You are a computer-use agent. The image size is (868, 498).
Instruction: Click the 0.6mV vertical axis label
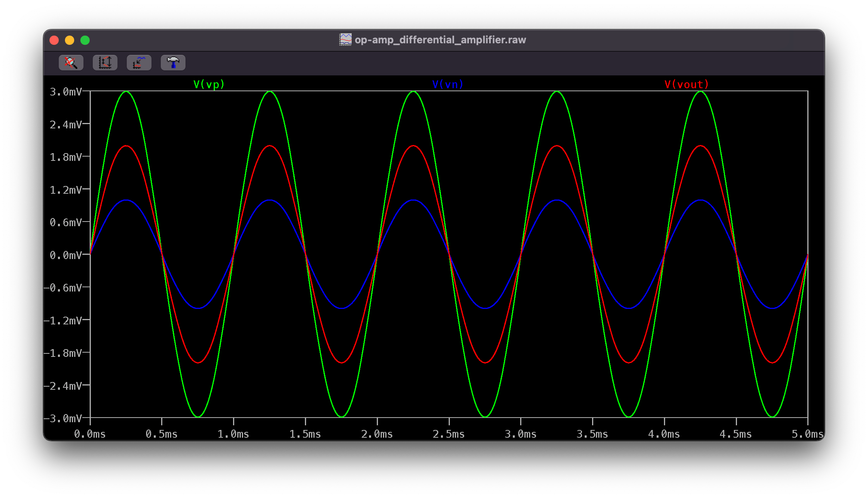click(66, 222)
